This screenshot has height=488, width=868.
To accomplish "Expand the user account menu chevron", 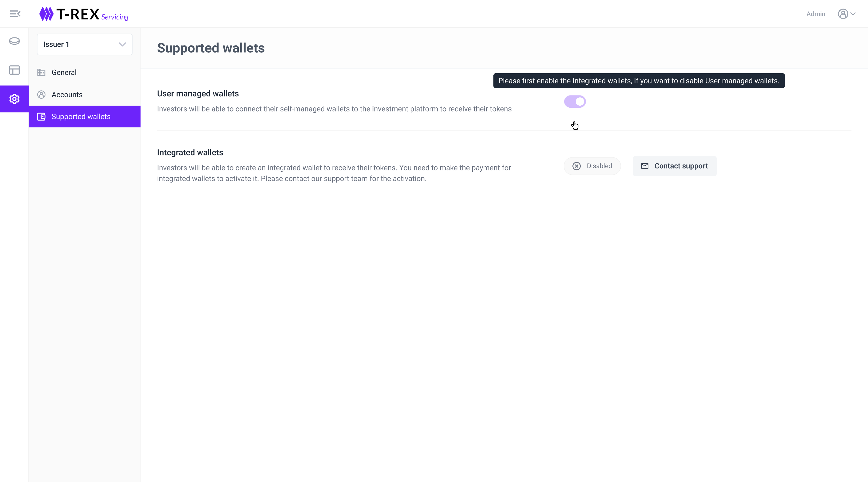I will [853, 14].
